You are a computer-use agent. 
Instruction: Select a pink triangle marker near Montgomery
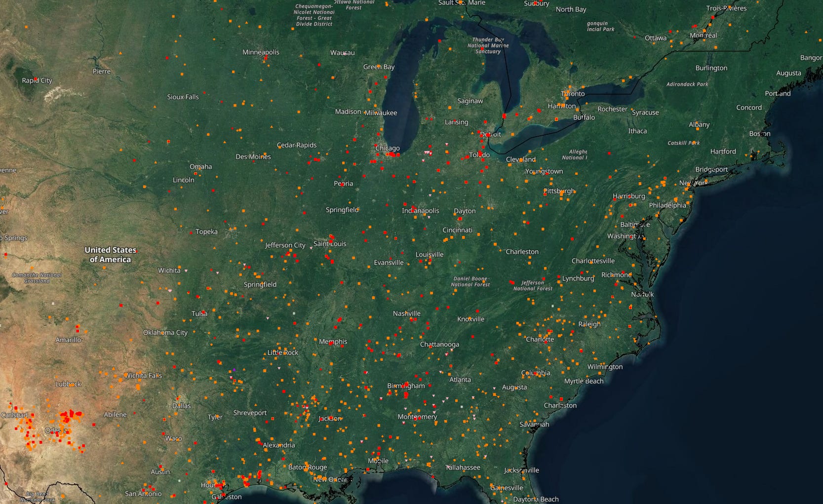[404, 423]
